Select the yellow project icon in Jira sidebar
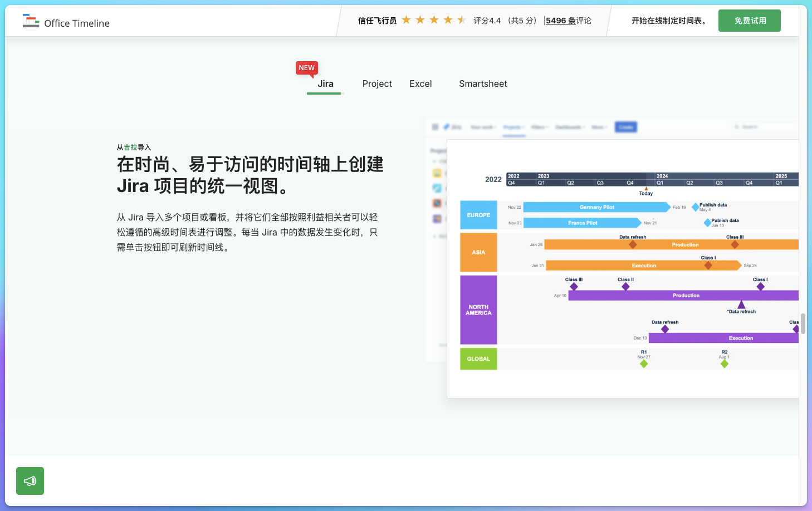Viewport: 812px width, 511px height. point(437,174)
